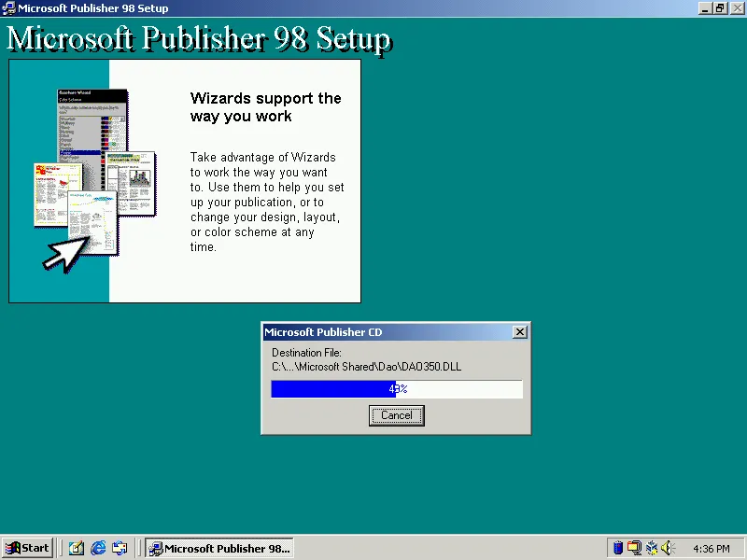Viewport: 747px width, 560px height.
Task: Select the Microsoft Publisher 98 taskbar button
Action: click(x=219, y=548)
